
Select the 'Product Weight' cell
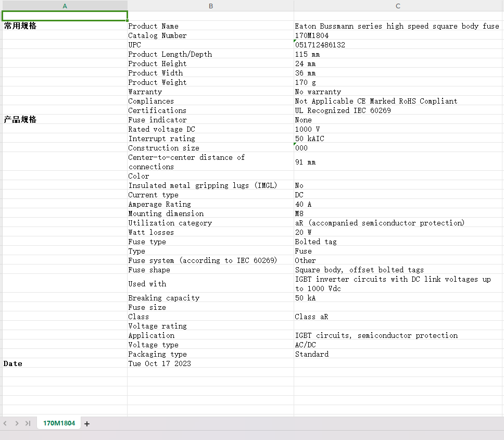coord(210,82)
